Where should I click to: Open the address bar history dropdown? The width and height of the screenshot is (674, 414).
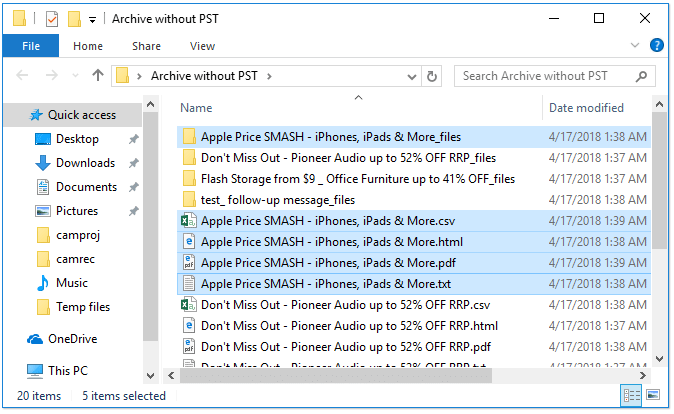(x=411, y=77)
